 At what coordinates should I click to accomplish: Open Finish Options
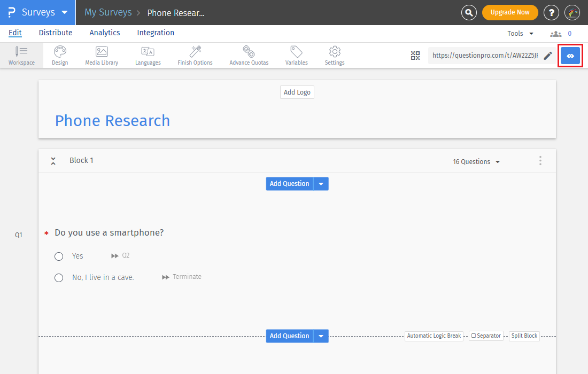(195, 56)
